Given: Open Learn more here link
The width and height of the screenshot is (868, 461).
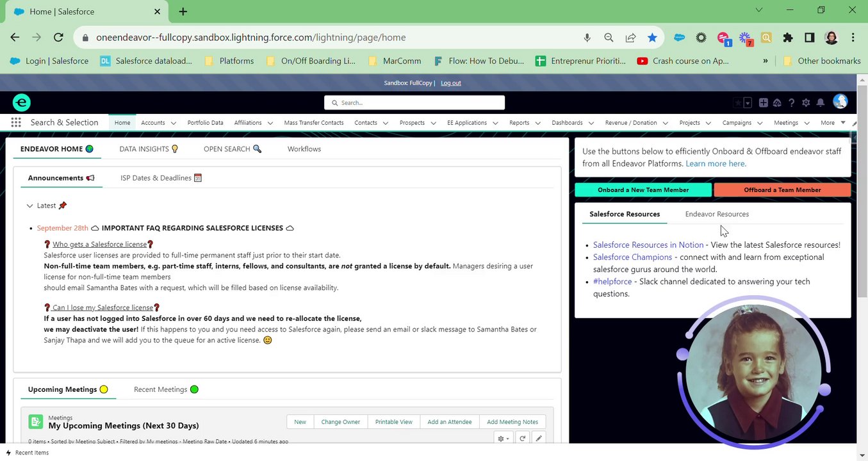Looking at the screenshot, I should [716, 164].
